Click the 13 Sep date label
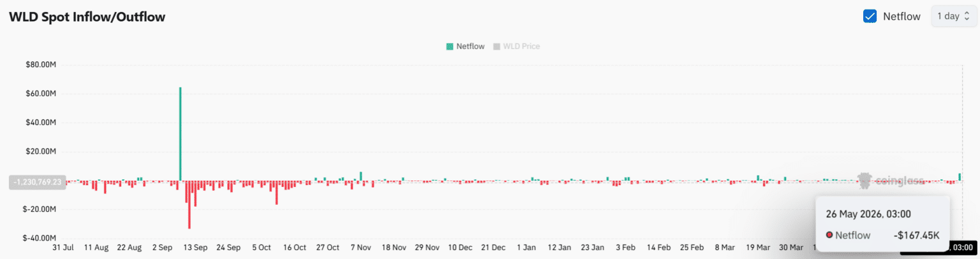 click(x=195, y=248)
